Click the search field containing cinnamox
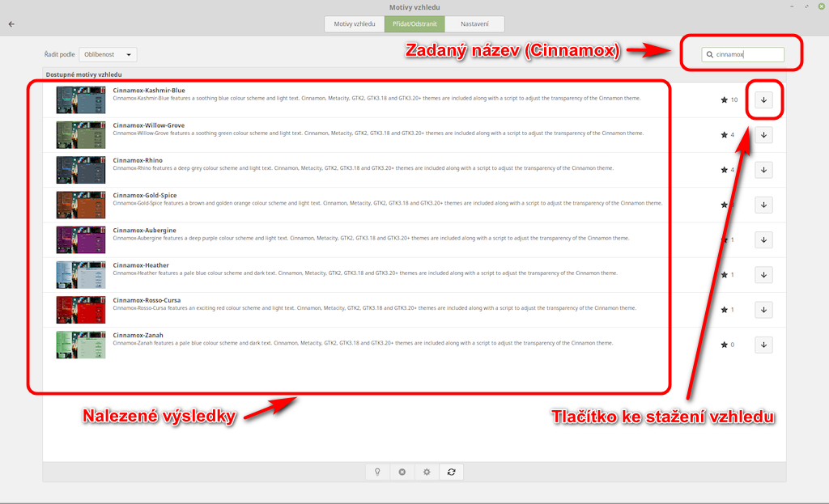Image resolution: width=829 pixels, height=504 pixels. click(x=743, y=54)
